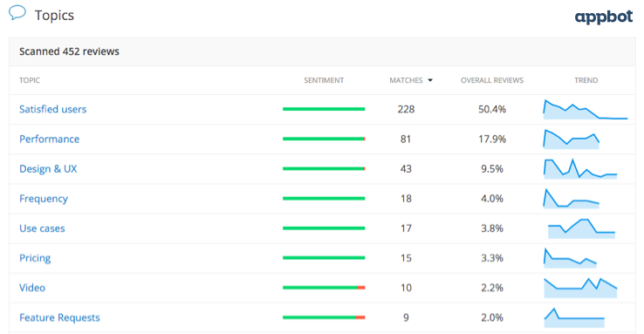Click the MATCHES column header
This screenshot has width=644, height=334.
tap(406, 80)
